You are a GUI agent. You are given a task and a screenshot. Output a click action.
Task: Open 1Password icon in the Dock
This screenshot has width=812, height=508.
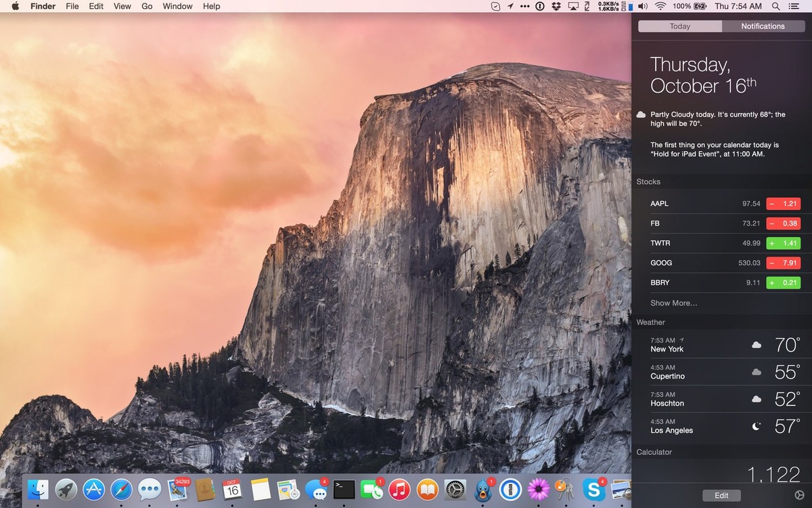511,489
